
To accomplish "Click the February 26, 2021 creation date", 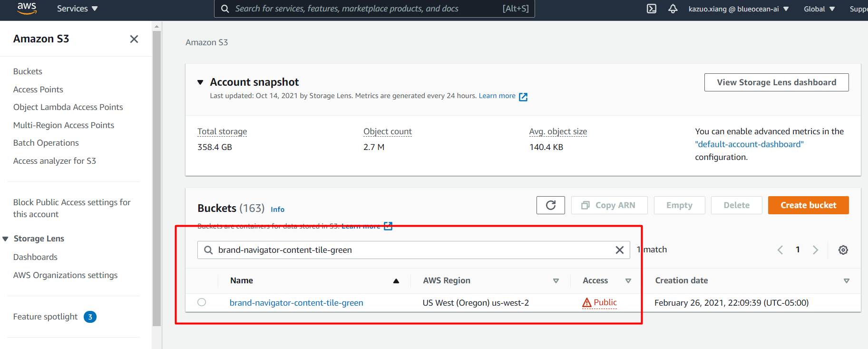I will pos(731,303).
